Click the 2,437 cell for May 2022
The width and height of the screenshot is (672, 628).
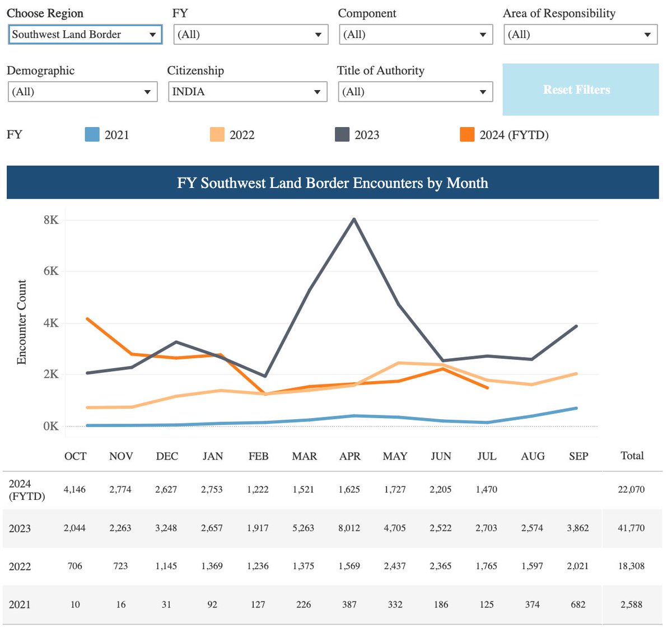click(x=395, y=566)
